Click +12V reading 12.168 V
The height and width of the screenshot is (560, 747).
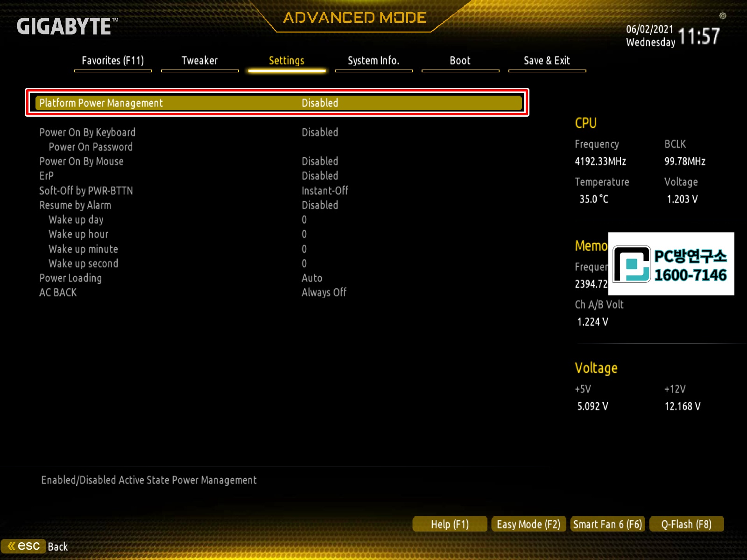tap(683, 406)
